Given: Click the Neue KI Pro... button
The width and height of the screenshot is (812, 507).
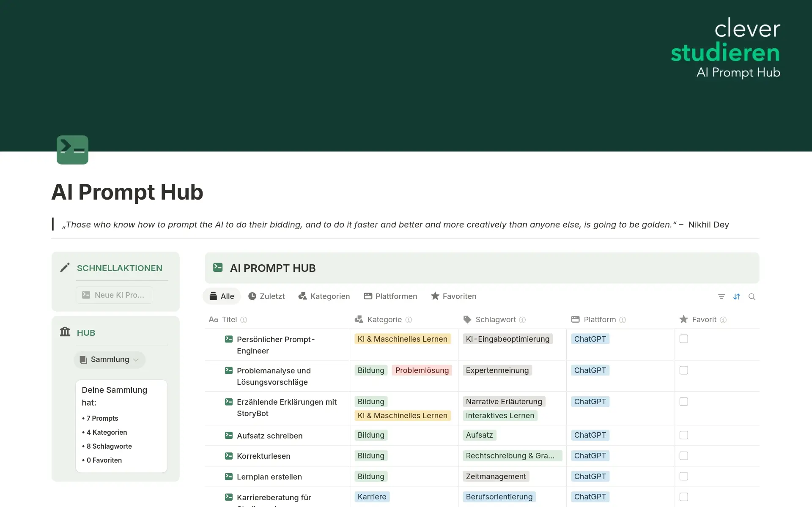Looking at the screenshot, I should pyautogui.click(x=114, y=295).
